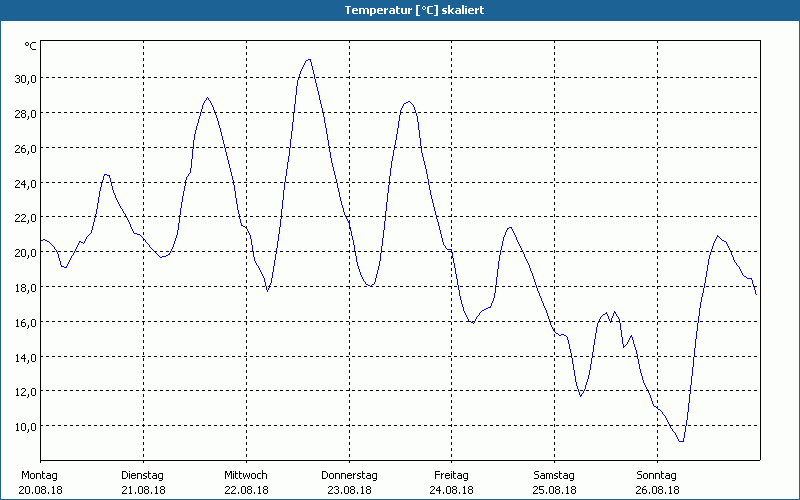This screenshot has width=800, height=500.
Task: Click the 12,0 y-axis label
Action: click(x=25, y=391)
